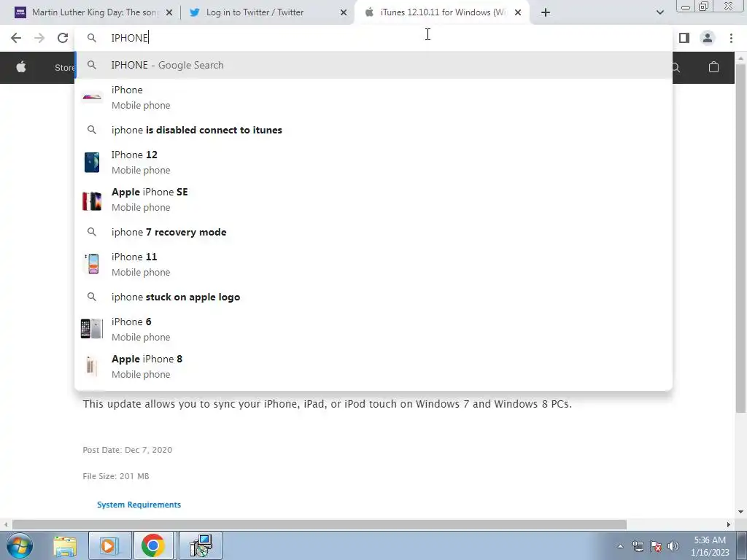Image resolution: width=747 pixels, height=560 pixels.
Task: Click the scroll right arrow
Action: pos(729,524)
